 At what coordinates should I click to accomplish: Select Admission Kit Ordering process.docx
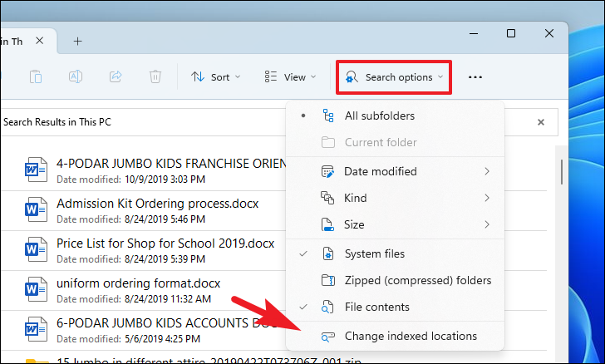[143, 211]
